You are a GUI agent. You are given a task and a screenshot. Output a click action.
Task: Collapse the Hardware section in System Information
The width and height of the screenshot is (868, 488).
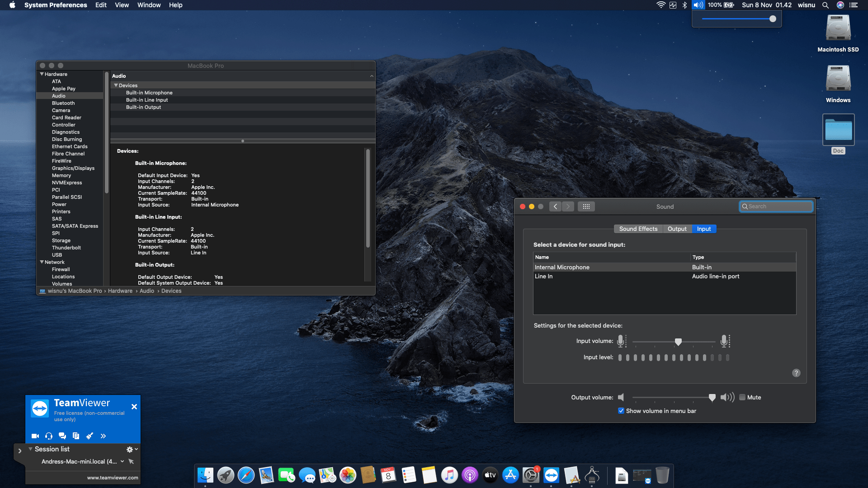coord(42,74)
